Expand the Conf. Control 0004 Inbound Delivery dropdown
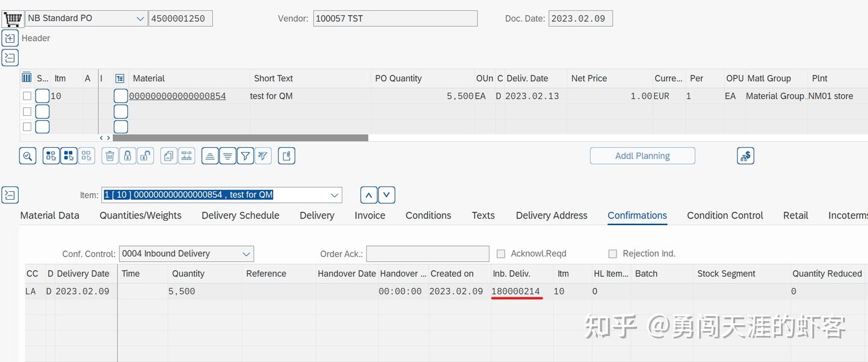Image resolution: width=868 pixels, height=362 pixels. point(246,253)
